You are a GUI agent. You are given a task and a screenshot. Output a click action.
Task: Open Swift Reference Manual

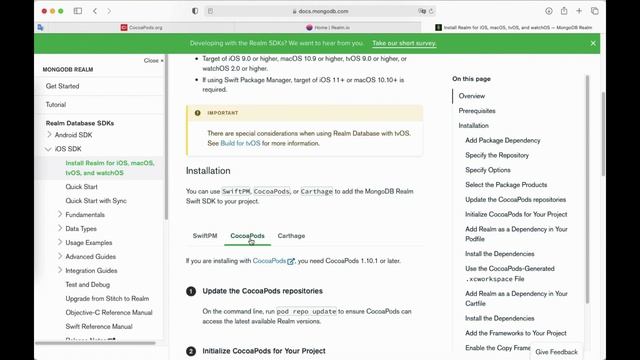[x=99, y=326]
